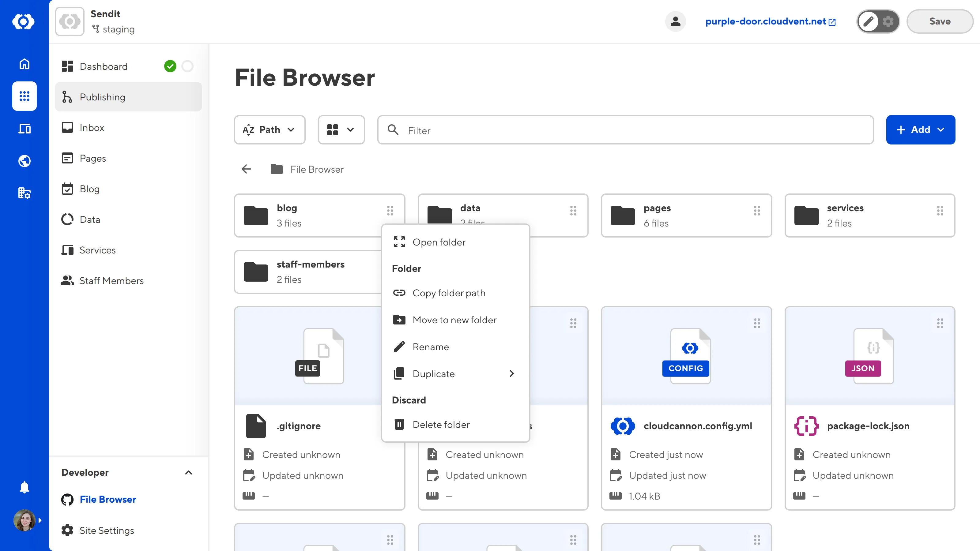
Task: Select the gray radio circle next to Dashboard
Action: click(187, 66)
